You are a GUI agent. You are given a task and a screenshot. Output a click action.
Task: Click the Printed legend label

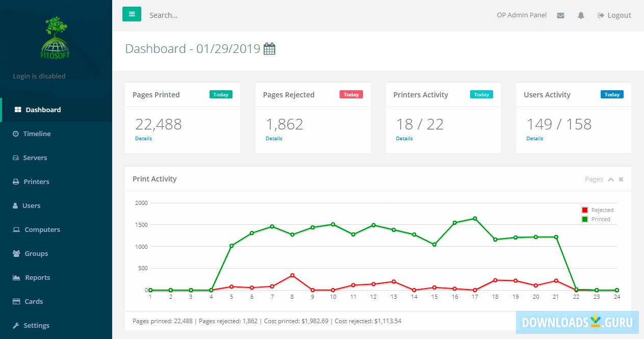tap(601, 219)
